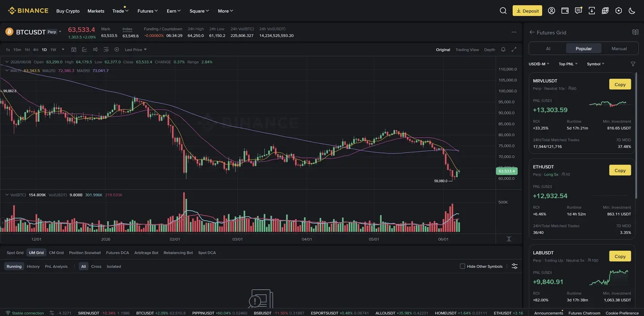This screenshot has width=644, height=316.
Task: Copy the ETHUSDT grid strategy
Action: click(620, 170)
